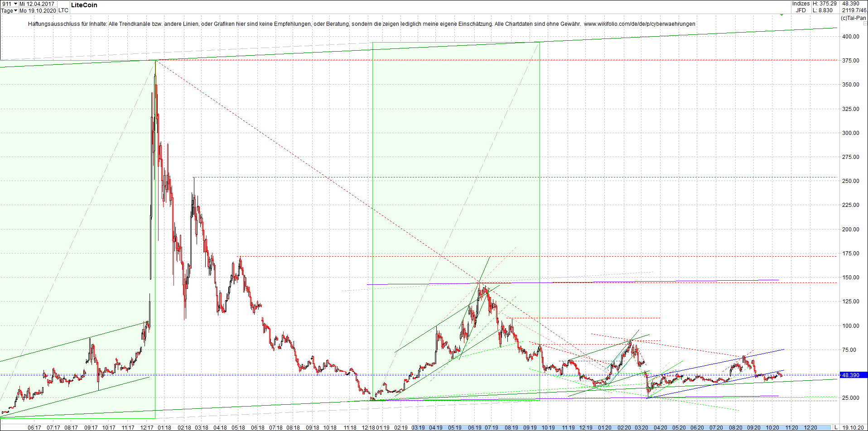Click the "Indizes JFD" data source label
This screenshot has width=868, height=431.
(801, 6)
